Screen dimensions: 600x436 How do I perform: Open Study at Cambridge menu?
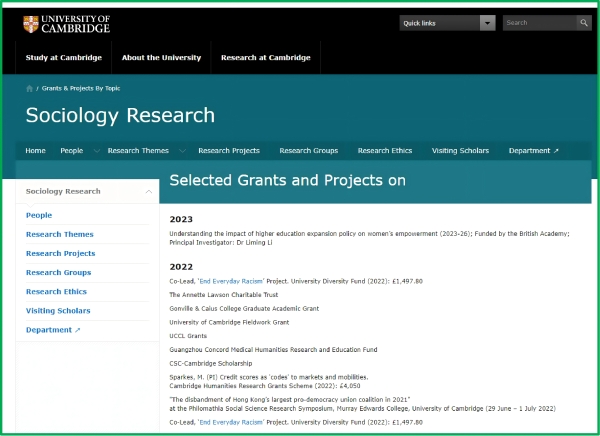click(x=64, y=58)
